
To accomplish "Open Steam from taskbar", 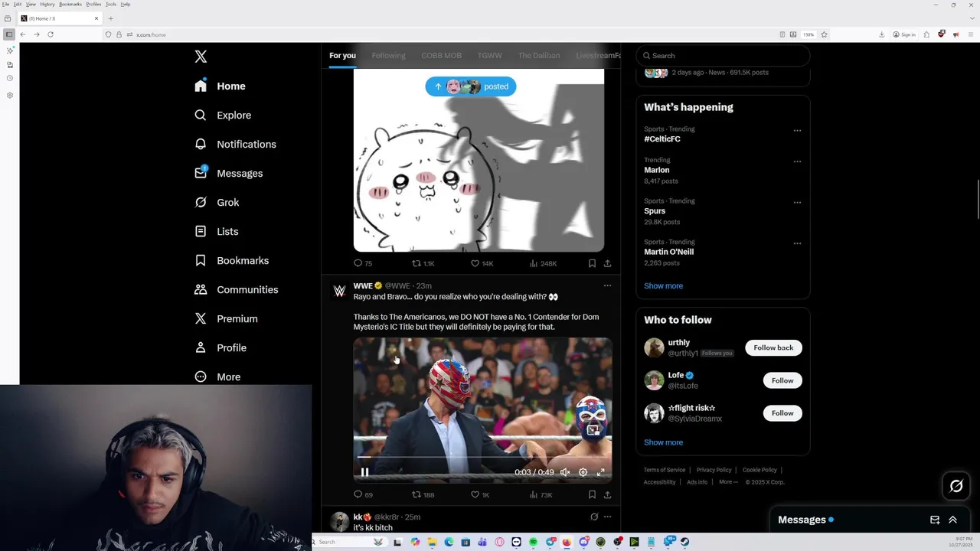I will (x=684, y=542).
